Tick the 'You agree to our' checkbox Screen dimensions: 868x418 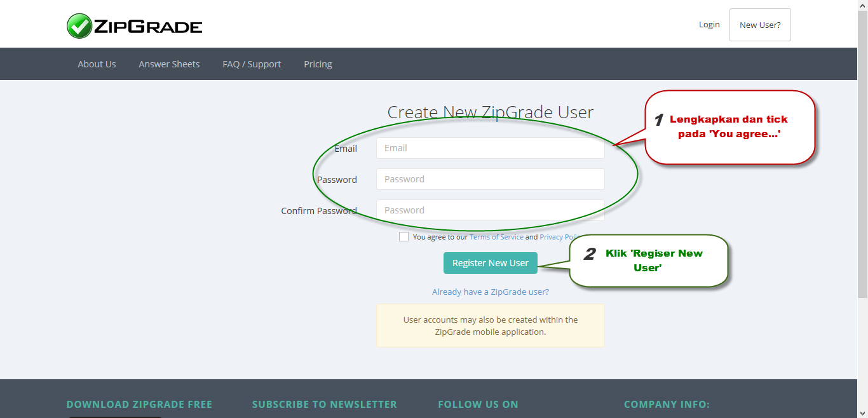pyautogui.click(x=403, y=237)
